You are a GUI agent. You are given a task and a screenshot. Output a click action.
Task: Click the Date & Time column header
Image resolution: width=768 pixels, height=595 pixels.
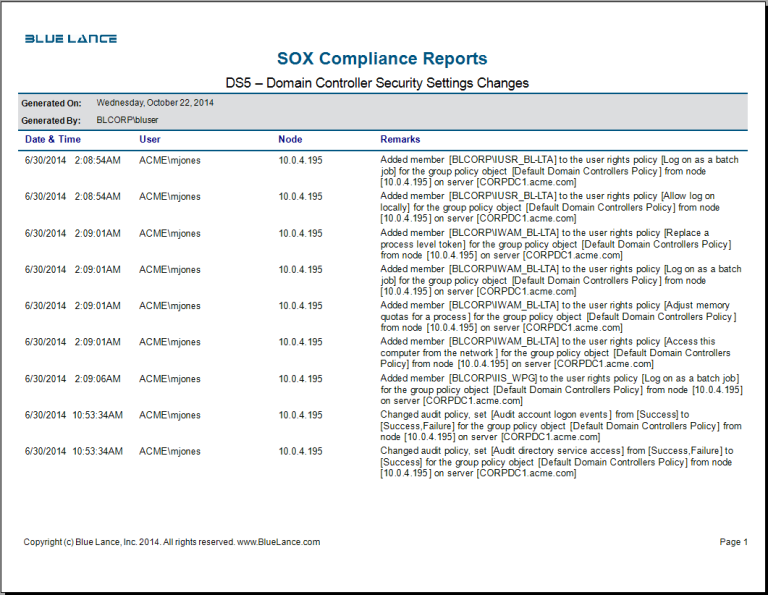pos(53,139)
